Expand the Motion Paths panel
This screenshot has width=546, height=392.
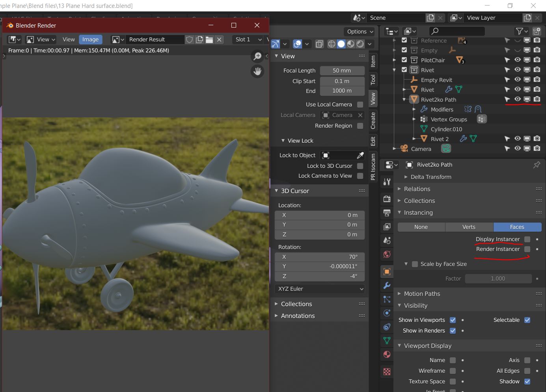click(422, 294)
